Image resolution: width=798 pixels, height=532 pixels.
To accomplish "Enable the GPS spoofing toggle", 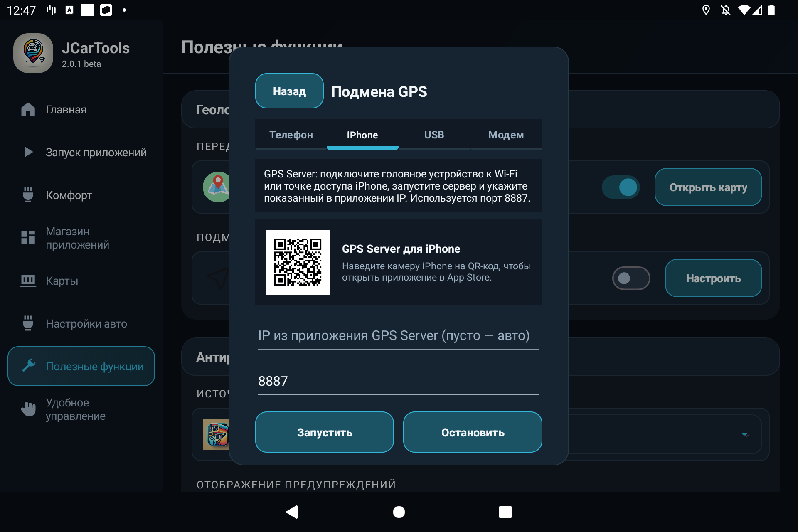I will [631, 278].
